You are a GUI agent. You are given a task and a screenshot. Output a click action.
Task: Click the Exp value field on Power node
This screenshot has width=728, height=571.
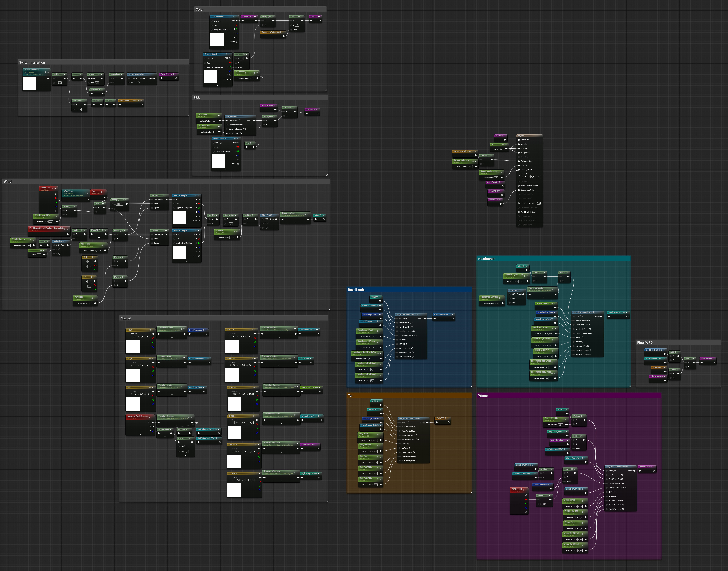[97, 83]
